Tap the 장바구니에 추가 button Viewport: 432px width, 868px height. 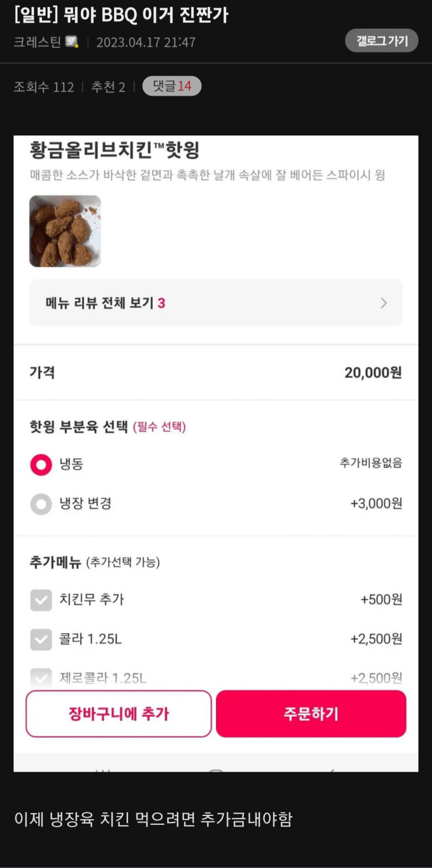coord(119,713)
